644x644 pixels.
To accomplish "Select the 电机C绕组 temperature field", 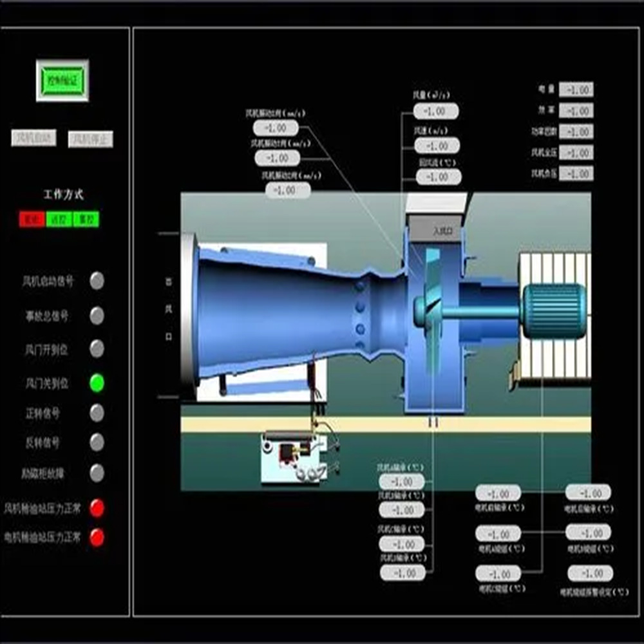I will tap(498, 574).
